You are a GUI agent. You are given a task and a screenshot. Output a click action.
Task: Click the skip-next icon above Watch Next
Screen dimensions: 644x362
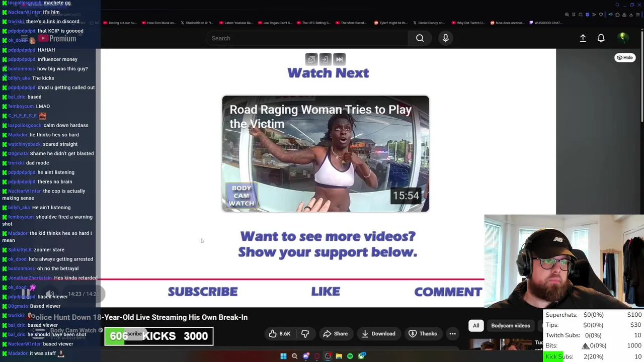point(339,59)
